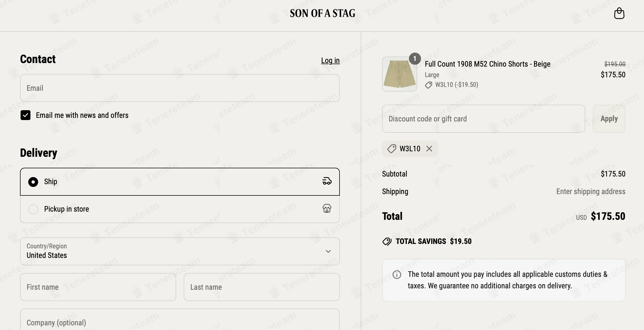Viewport: 644px width, 330px height.
Task: Open the Country/Region dropdown
Action: tap(180, 251)
